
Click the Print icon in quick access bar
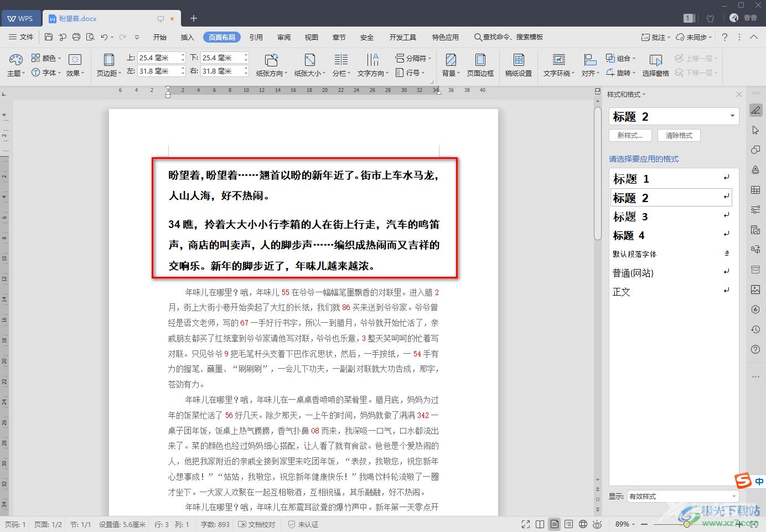[76, 37]
